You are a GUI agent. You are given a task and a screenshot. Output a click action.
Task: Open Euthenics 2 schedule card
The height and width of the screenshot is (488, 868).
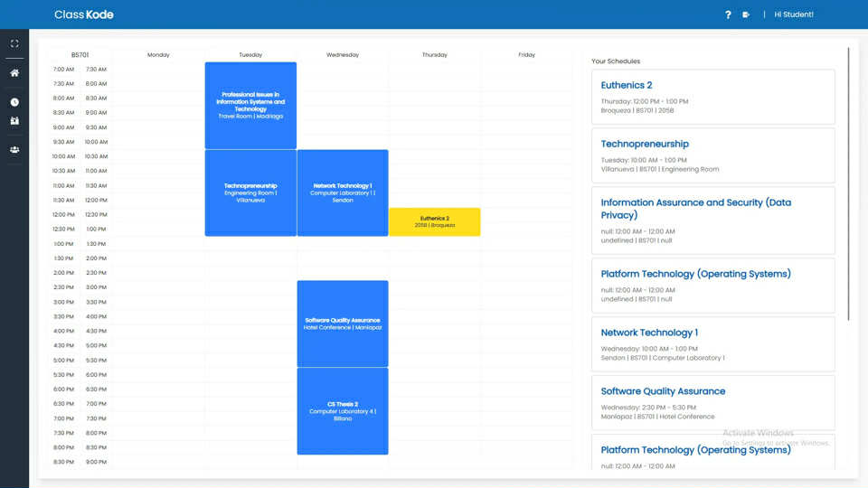[x=712, y=97]
